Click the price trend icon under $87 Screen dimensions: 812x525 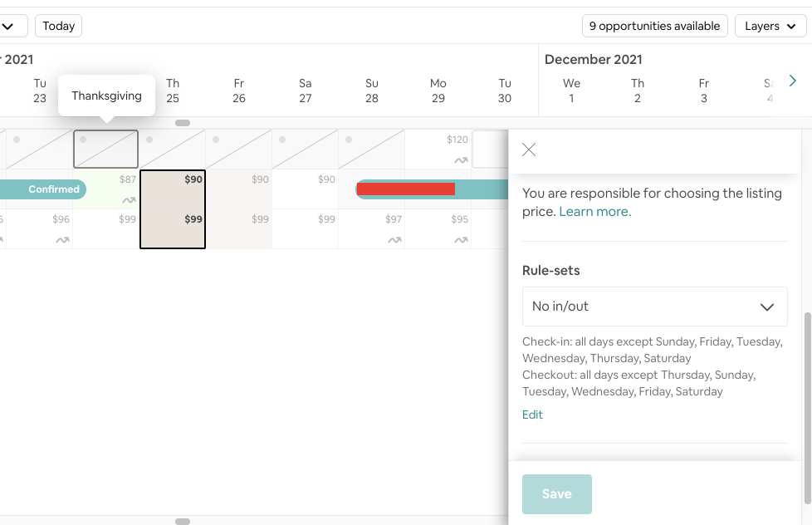click(129, 200)
